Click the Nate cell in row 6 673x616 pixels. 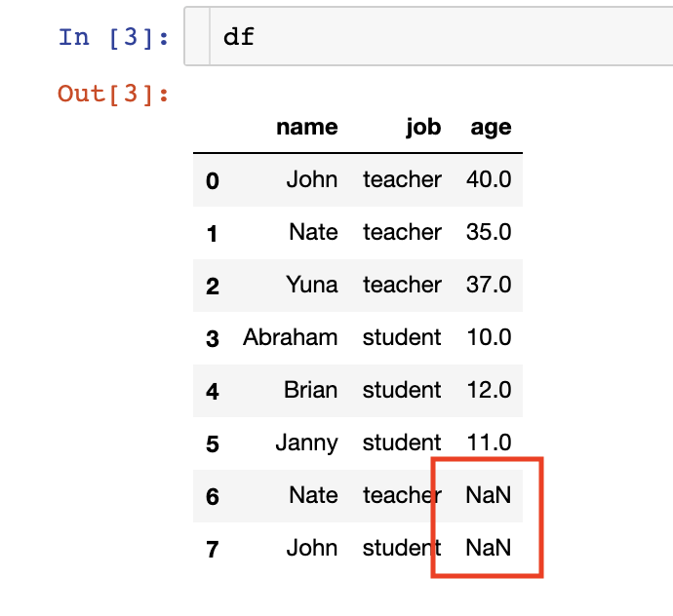click(x=313, y=495)
